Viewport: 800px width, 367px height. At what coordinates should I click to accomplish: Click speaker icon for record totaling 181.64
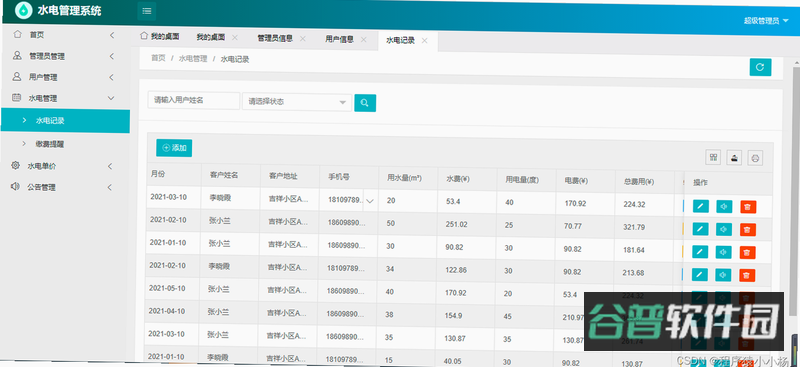click(x=723, y=252)
